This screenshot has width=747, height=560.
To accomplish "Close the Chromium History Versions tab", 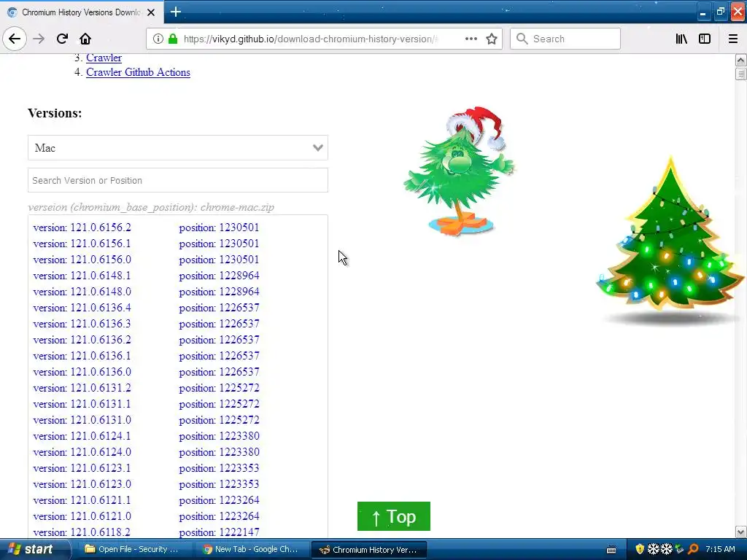I will point(151,12).
